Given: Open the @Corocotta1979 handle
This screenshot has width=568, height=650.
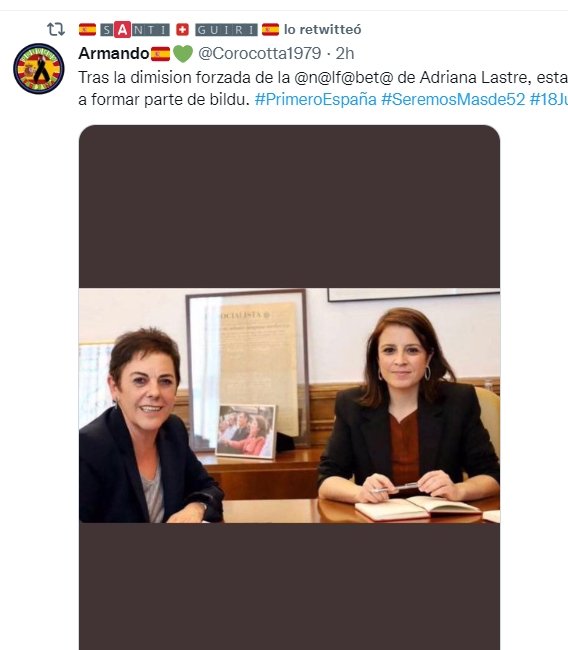Looking at the screenshot, I should pyautogui.click(x=260, y=53).
